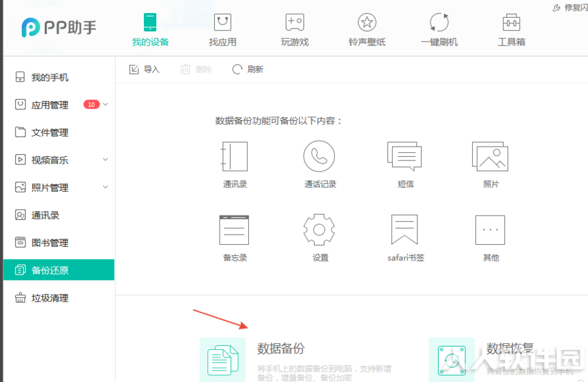Select 备份还原 in the sidebar

pos(59,270)
